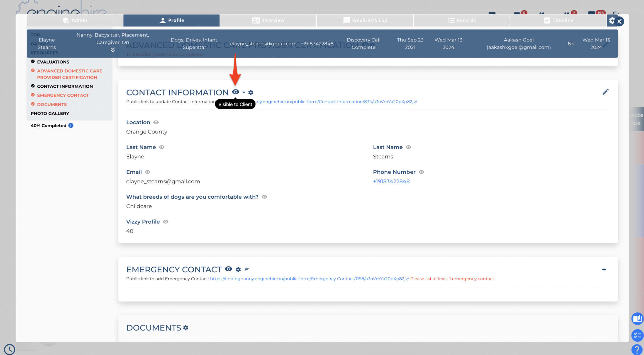Open Contact Information section settings gear

point(251,92)
